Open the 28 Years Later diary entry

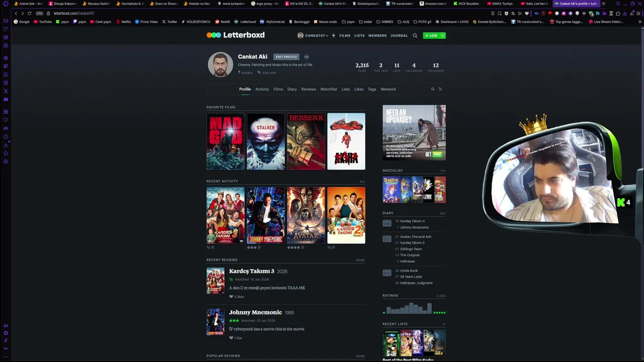click(x=411, y=277)
